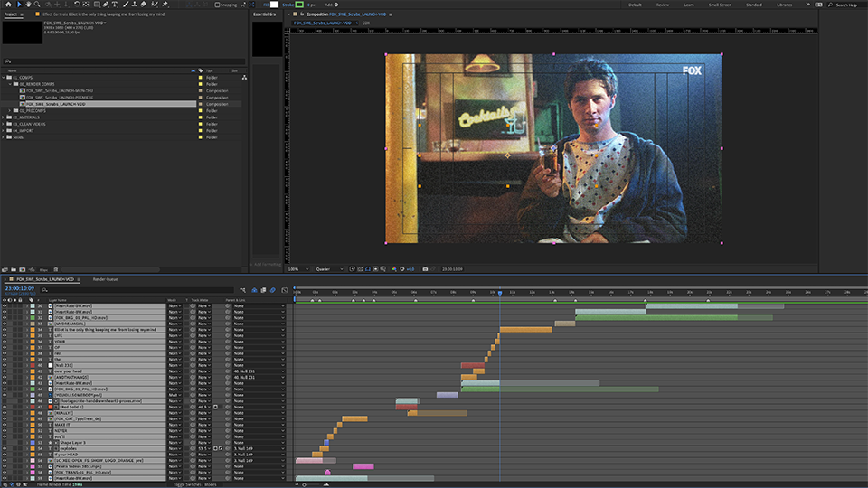Select the Roto Brush tool

(x=155, y=5)
